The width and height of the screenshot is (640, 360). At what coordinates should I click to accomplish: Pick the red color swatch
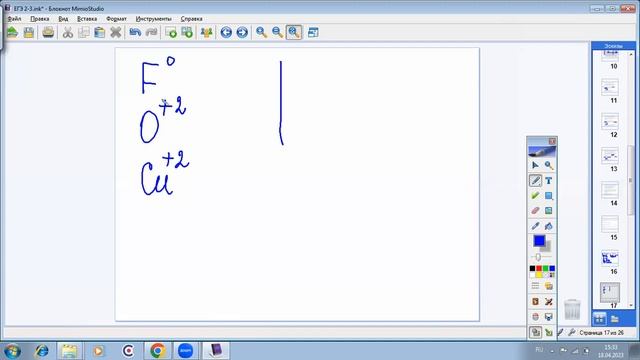(x=539, y=269)
